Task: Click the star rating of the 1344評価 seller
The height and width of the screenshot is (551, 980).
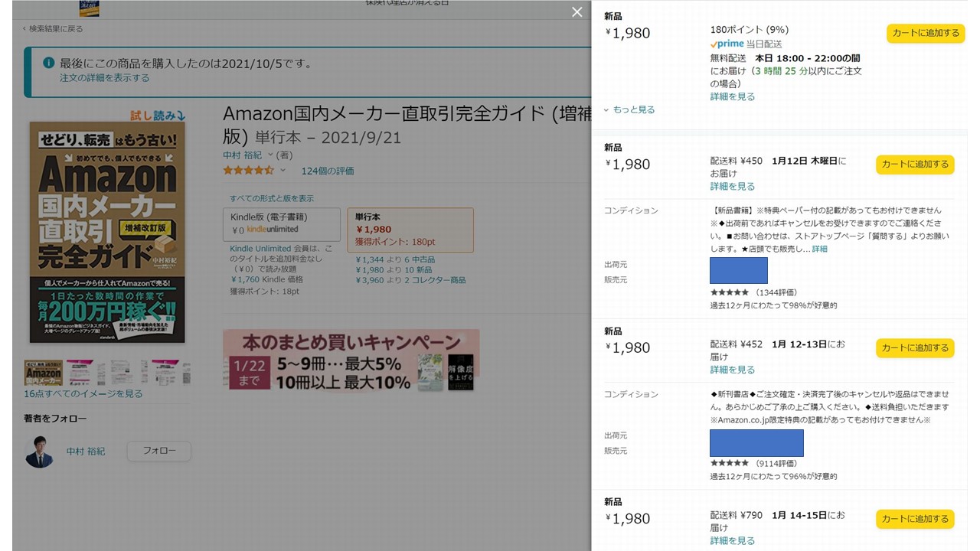Action: click(730, 293)
